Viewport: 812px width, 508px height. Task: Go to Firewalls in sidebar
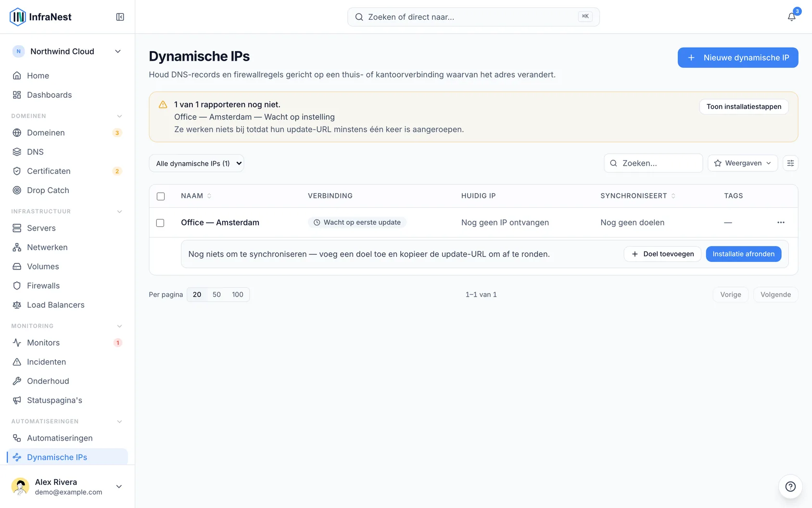pyautogui.click(x=67, y=286)
